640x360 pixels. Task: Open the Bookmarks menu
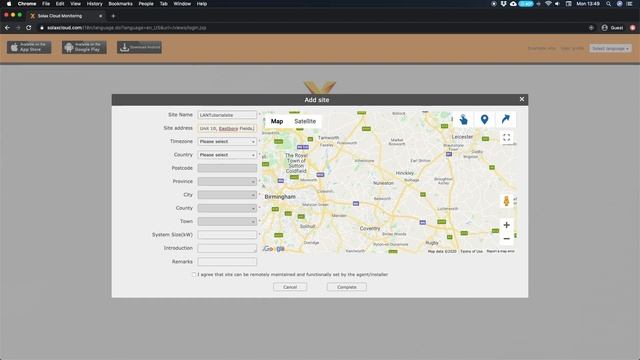pyautogui.click(x=120, y=4)
